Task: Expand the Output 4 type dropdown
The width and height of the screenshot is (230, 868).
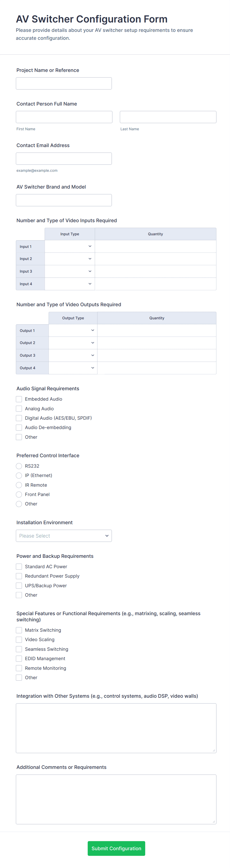Action: click(x=73, y=368)
